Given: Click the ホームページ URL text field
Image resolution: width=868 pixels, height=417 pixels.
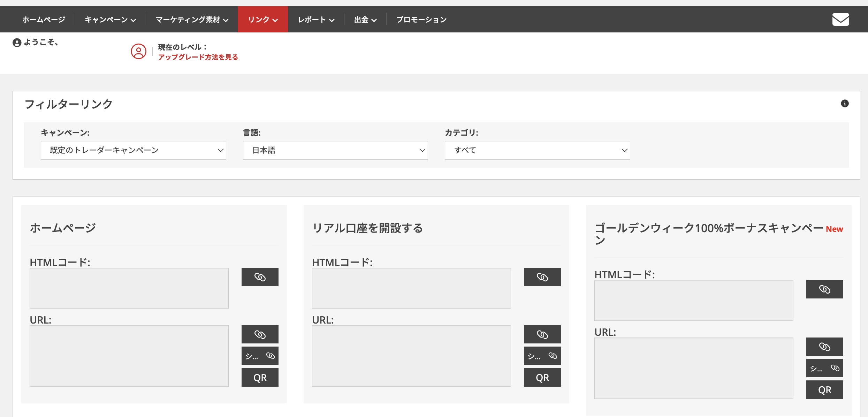Looking at the screenshot, I should pos(129,356).
